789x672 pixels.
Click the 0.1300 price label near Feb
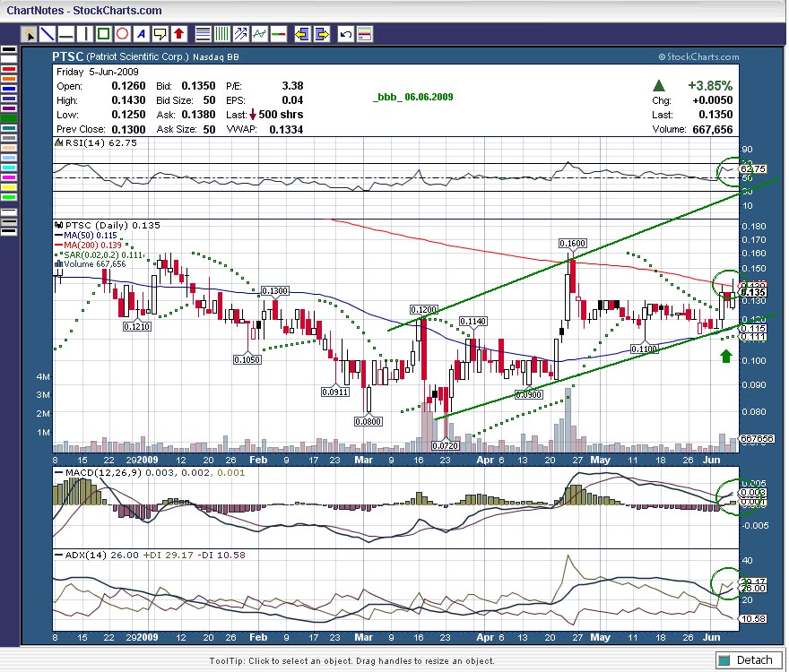coord(274,290)
